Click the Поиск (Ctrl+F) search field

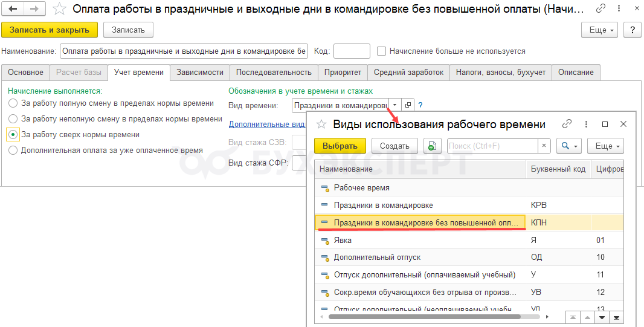492,146
